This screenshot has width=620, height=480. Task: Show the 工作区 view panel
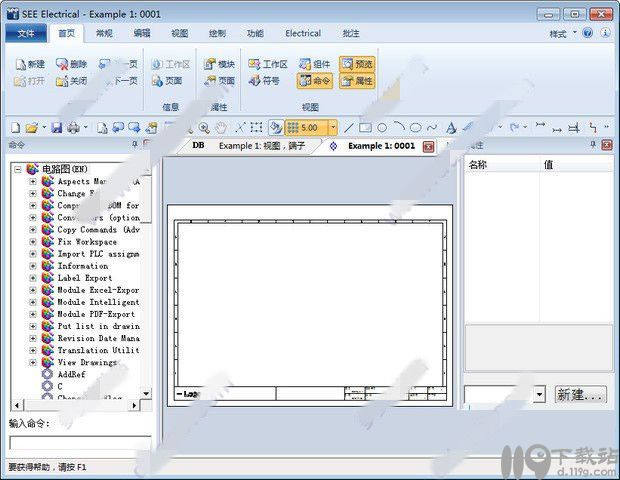click(268, 64)
